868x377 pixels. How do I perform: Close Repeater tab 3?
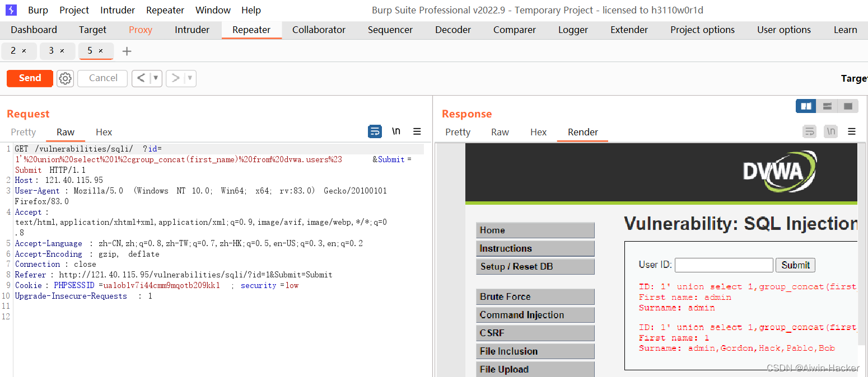pyautogui.click(x=62, y=51)
